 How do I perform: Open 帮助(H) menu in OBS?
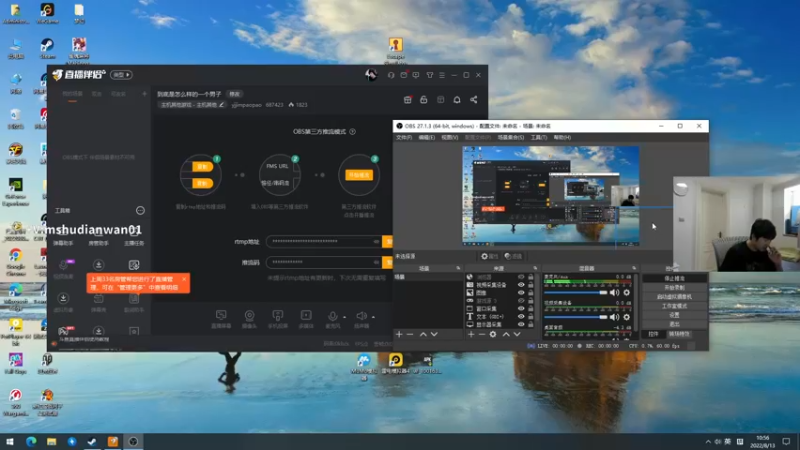pyautogui.click(x=562, y=137)
